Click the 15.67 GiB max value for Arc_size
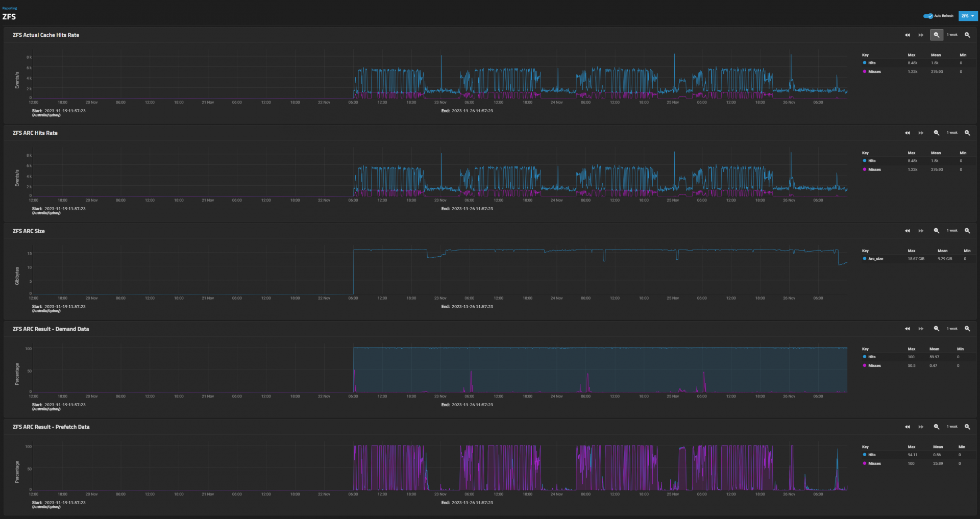The image size is (980, 519). coord(916,259)
